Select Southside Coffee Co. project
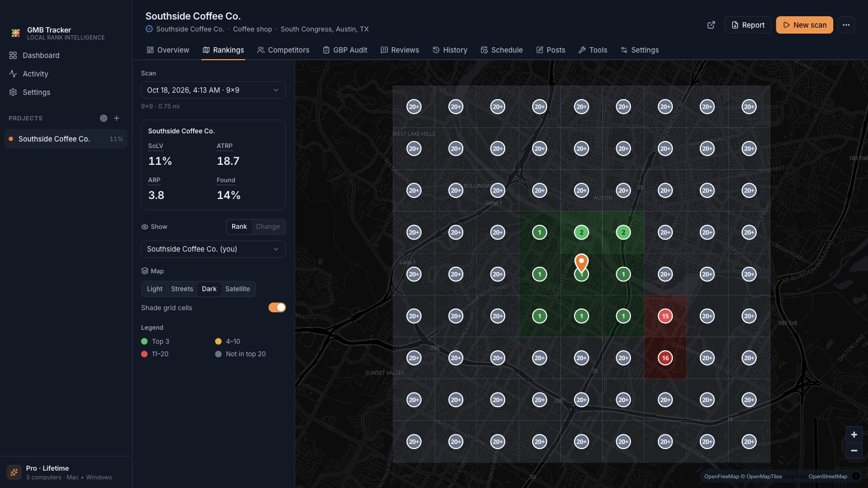Image resolution: width=868 pixels, height=488 pixels. 66,139
